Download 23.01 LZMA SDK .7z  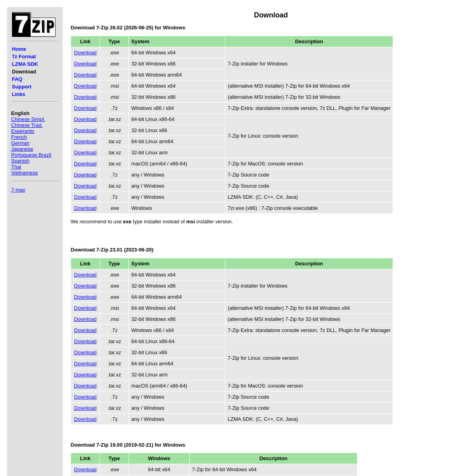click(85, 419)
